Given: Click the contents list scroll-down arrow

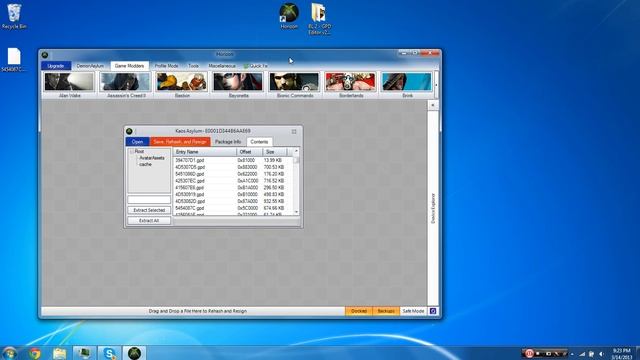Looking at the screenshot, I should pos(296,212).
